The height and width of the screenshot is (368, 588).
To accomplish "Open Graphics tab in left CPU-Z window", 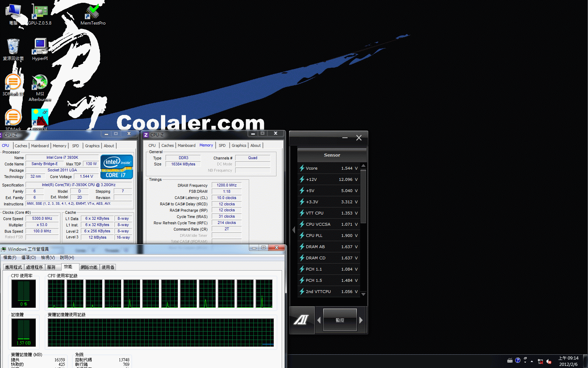I will [92, 146].
